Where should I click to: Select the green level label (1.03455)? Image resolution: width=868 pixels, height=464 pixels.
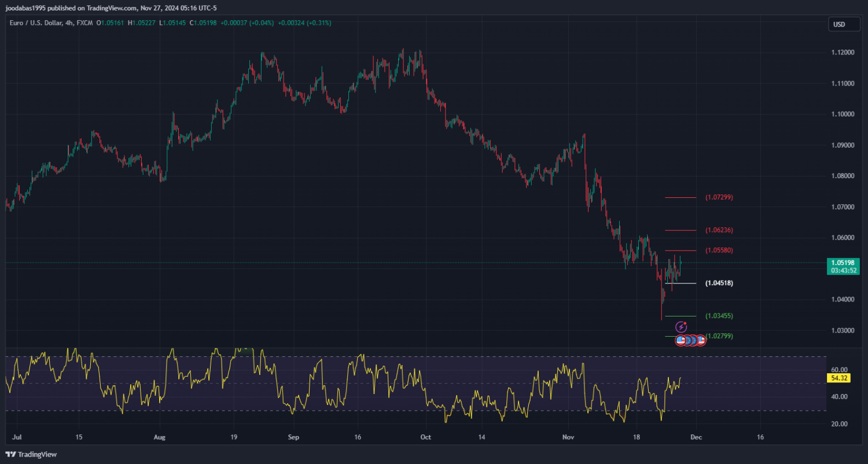point(719,316)
